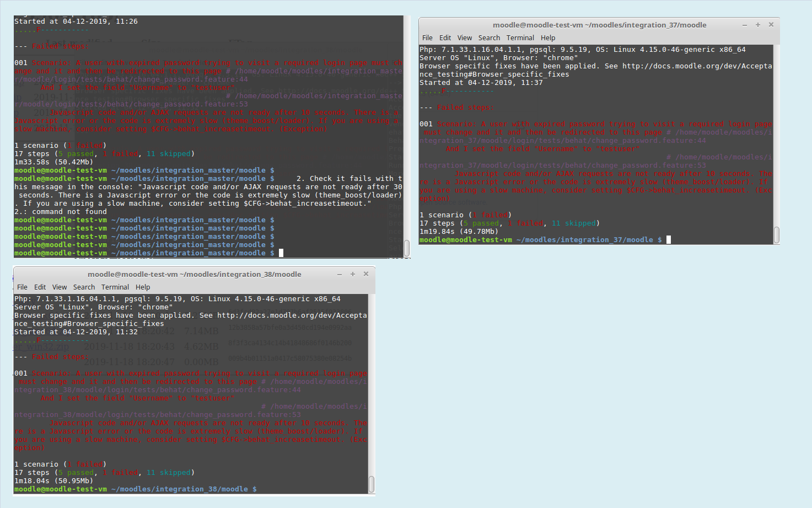The height and width of the screenshot is (508, 812).
Task: Click '17 steps' summary in integration_37 terminal
Action: [x=509, y=223]
